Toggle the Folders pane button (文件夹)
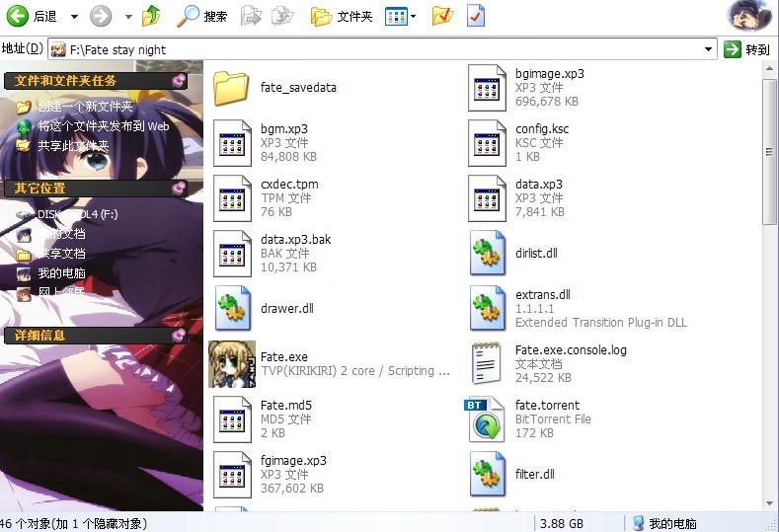The image size is (779, 532). 342,17
